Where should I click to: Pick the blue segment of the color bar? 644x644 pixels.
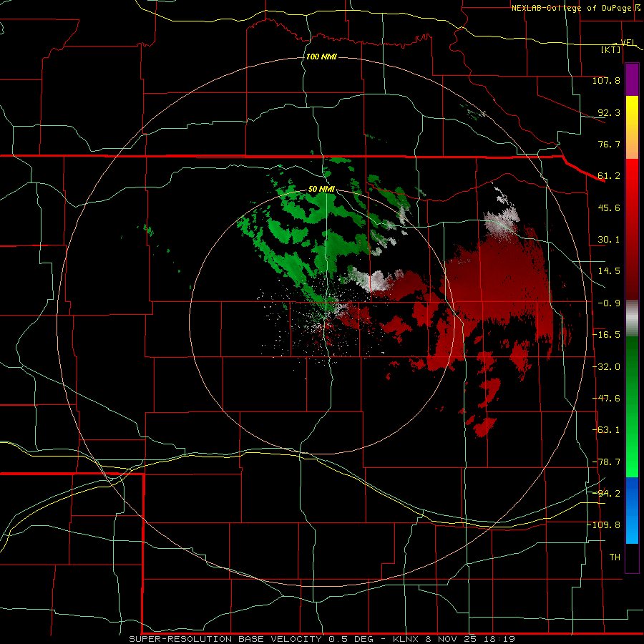click(x=632, y=510)
